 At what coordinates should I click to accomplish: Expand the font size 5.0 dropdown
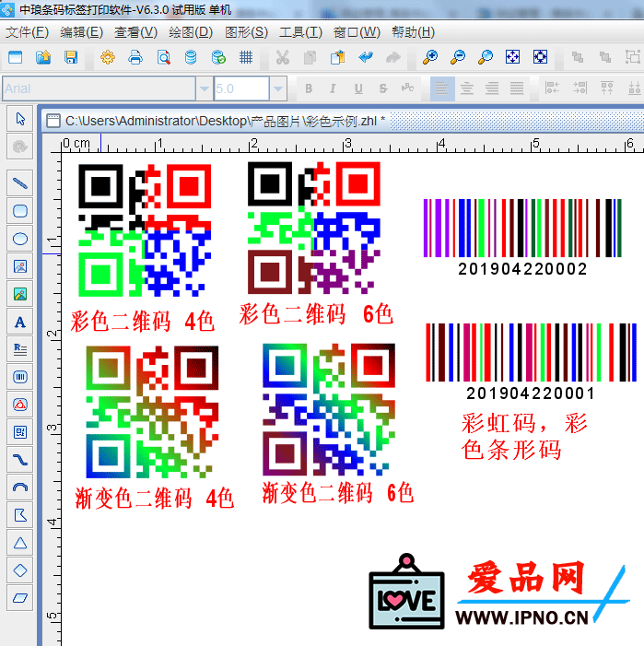[278, 88]
